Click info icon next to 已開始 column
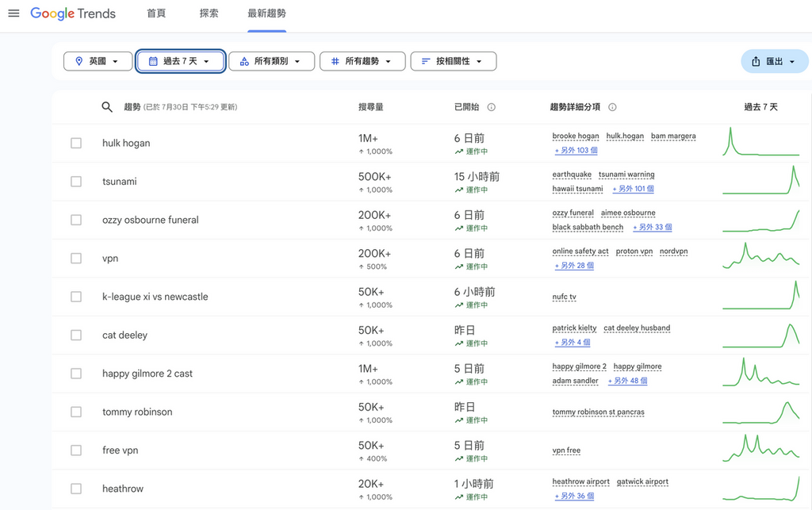812x510 pixels. tap(492, 107)
